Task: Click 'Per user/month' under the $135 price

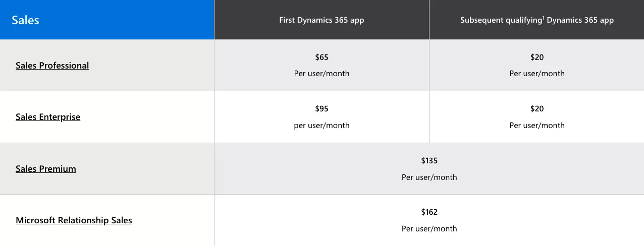Action: [x=430, y=177]
